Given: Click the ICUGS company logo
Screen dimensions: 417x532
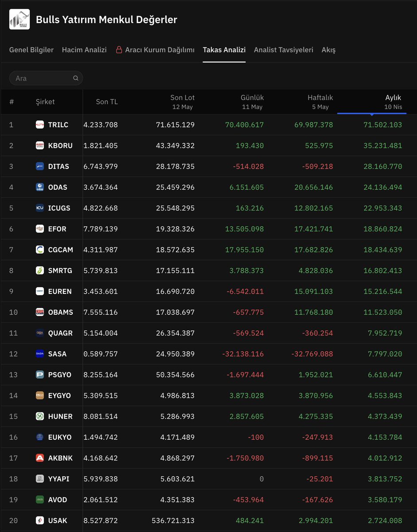Looking at the screenshot, I should (40, 208).
